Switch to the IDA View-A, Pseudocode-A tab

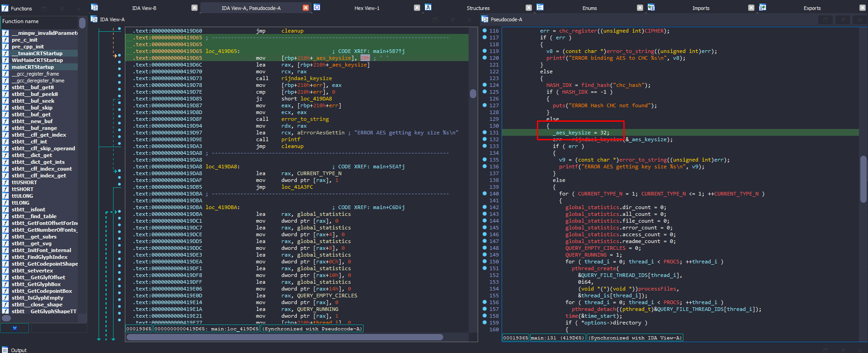pyautogui.click(x=251, y=8)
